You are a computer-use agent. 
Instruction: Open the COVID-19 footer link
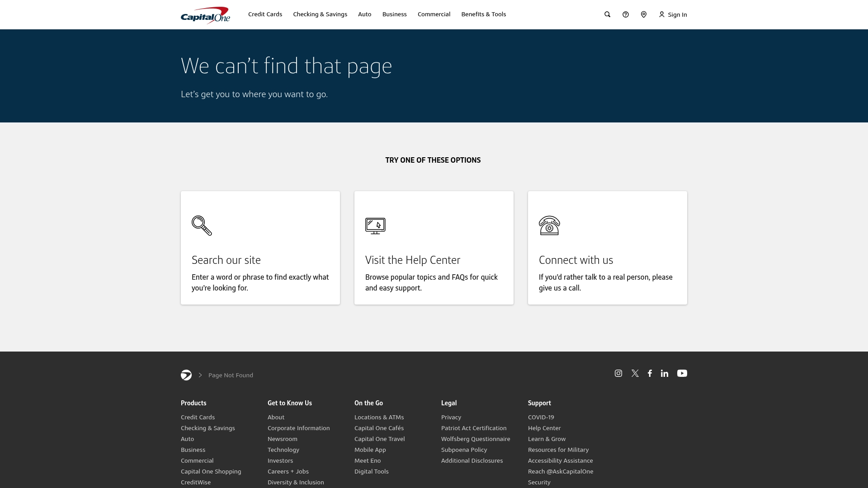tap(541, 417)
